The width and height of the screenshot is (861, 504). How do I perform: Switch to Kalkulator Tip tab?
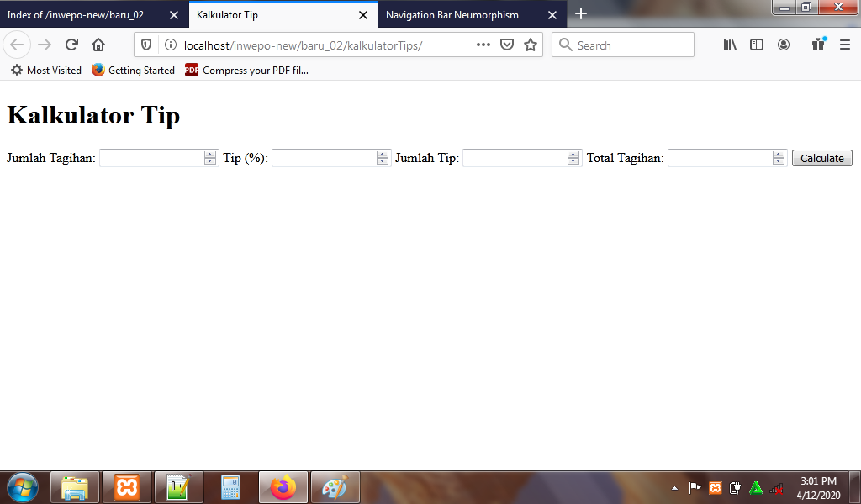(x=283, y=15)
